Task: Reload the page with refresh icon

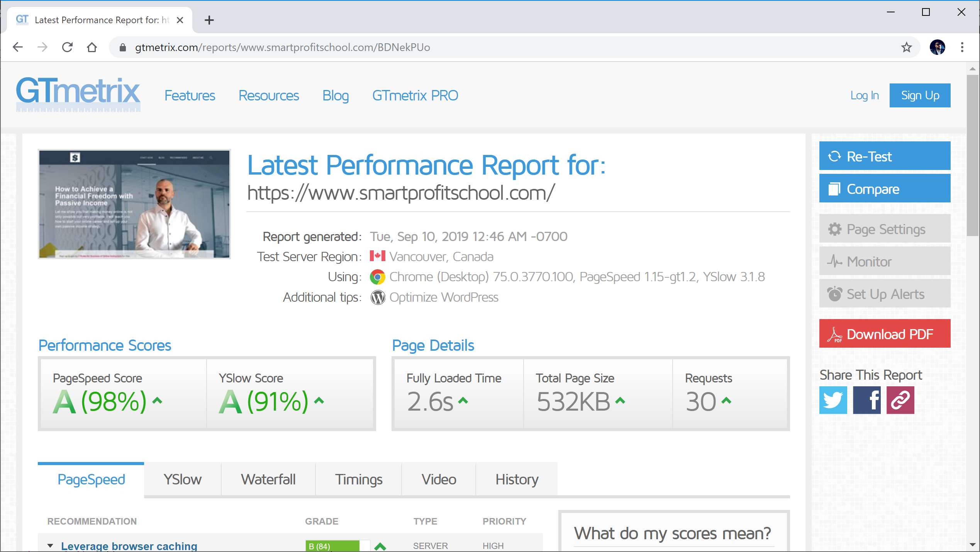Action: click(67, 47)
